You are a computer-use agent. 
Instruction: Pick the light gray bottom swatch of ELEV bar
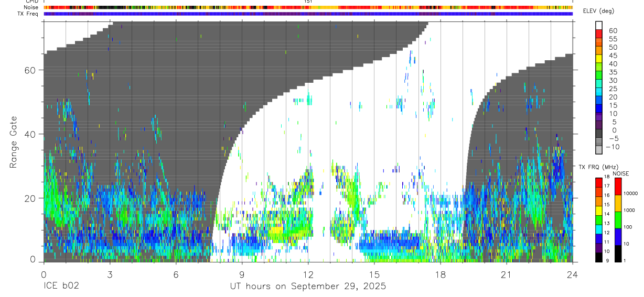pyautogui.click(x=599, y=150)
